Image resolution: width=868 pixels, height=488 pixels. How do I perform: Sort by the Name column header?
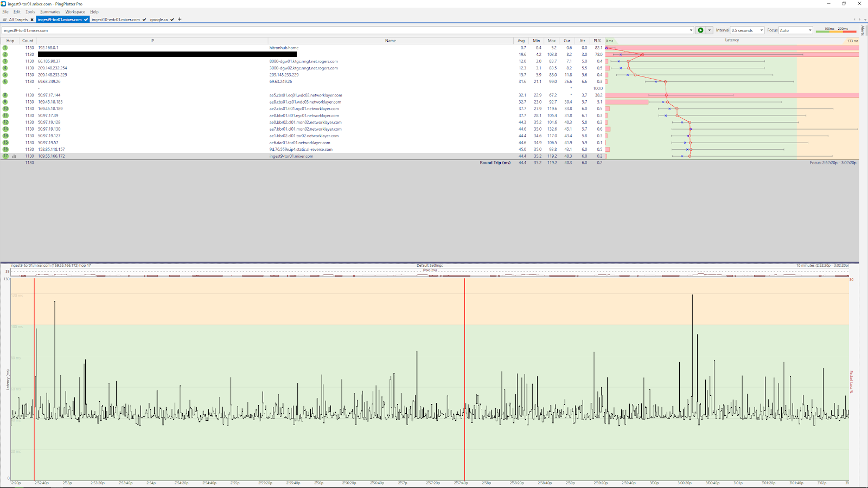point(391,41)
